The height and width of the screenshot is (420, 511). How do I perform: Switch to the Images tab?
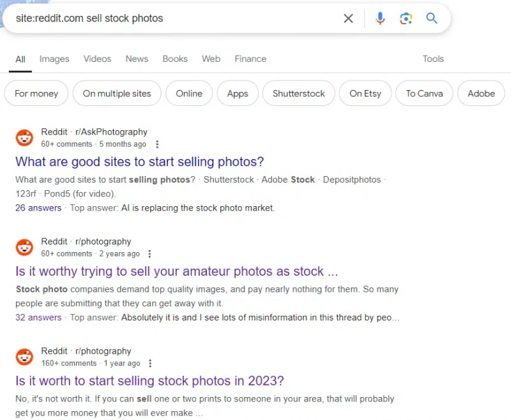(54, 59)
